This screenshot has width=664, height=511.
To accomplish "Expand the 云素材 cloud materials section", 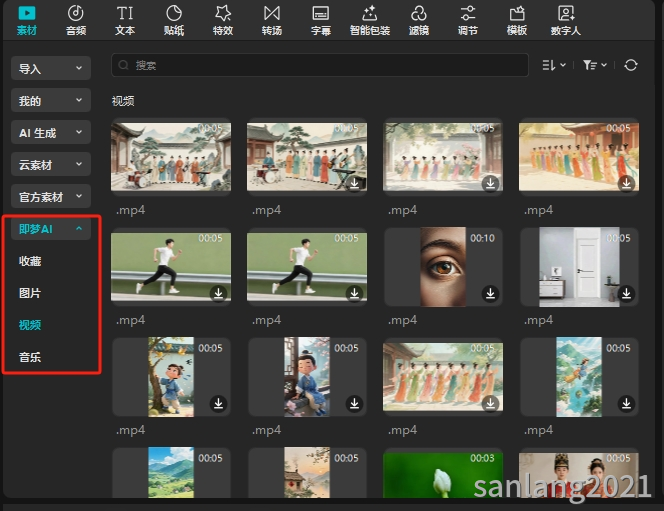I will (x=51, y=164).
